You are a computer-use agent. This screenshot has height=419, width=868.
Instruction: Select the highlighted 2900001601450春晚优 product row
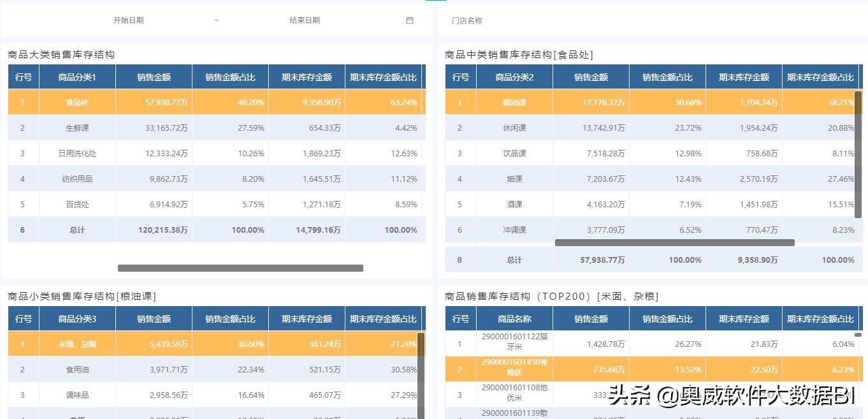pos(514,369)
